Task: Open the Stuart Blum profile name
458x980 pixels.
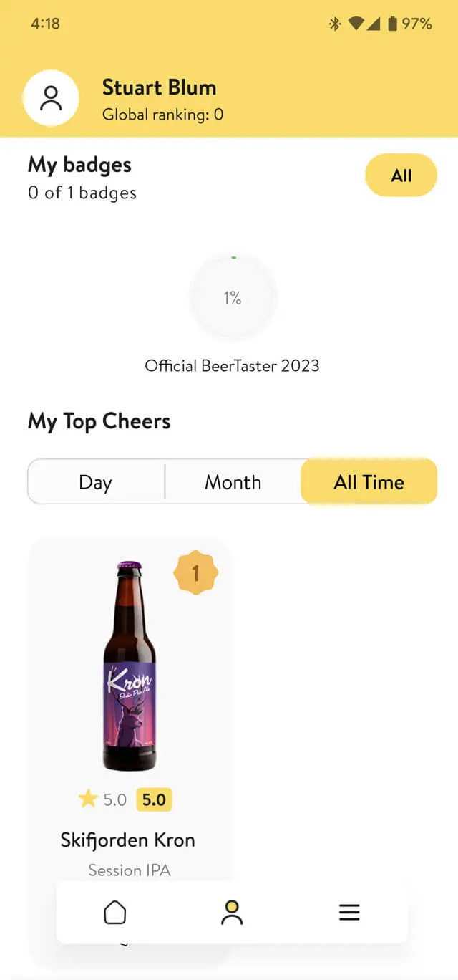Action: coord(159,87)
